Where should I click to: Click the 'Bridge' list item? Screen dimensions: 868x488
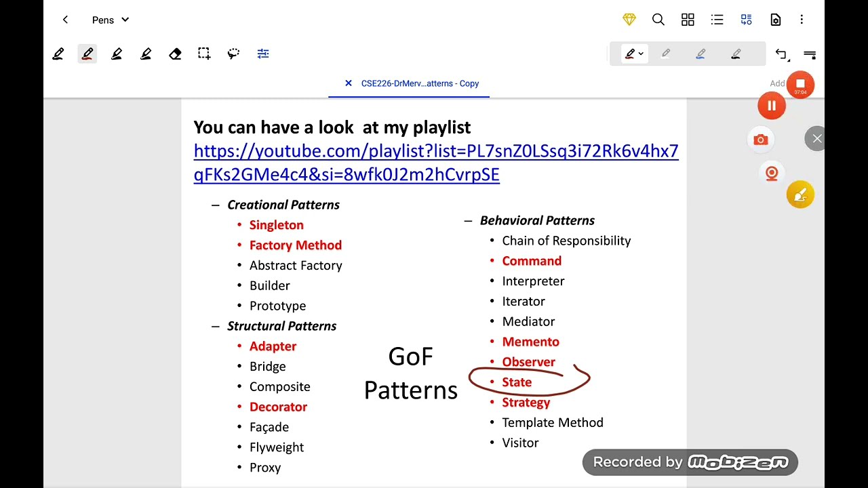tap(267, 367)
